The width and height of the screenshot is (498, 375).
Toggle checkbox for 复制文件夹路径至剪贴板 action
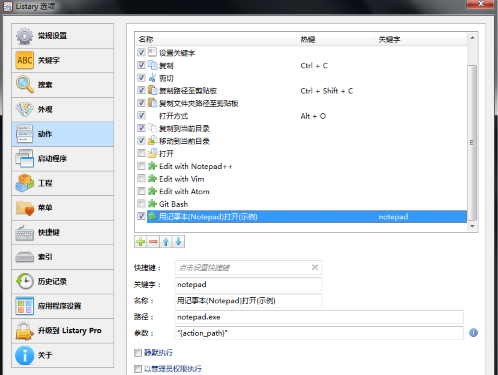[x=141, y=103]
